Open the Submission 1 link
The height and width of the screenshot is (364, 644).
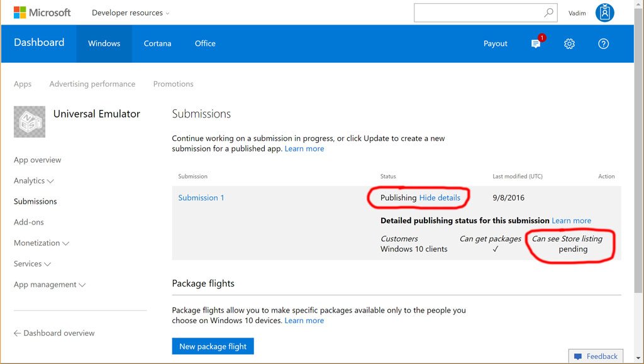click(201, 198)
